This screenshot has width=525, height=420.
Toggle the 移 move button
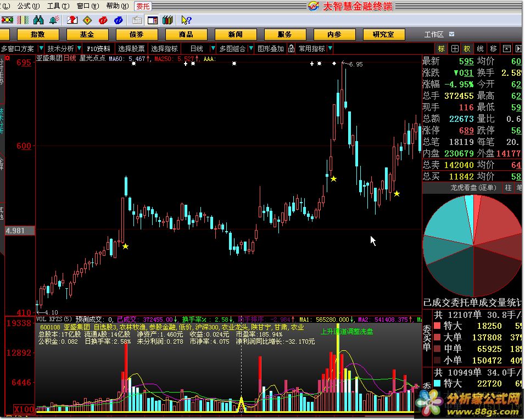[493, 49]
